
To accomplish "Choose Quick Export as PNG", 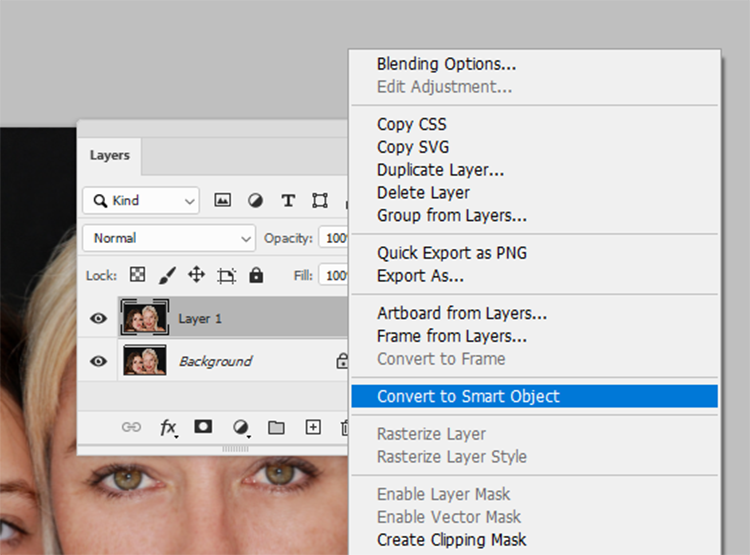I will pos(452,253).
